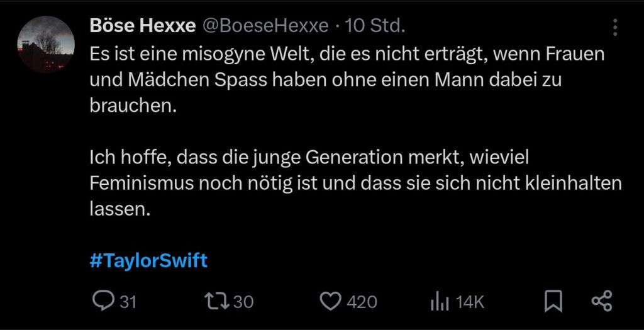Open the three-dot more options menu
Viewport: 644px width, 330px height.
pos(614,27)
